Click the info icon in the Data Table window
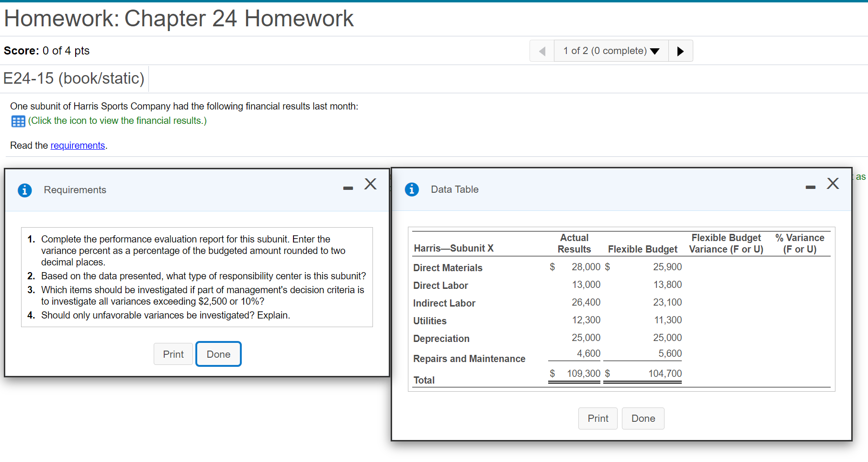Image resolution: width=868 pixels, height=462 pixels. [412, 189]
